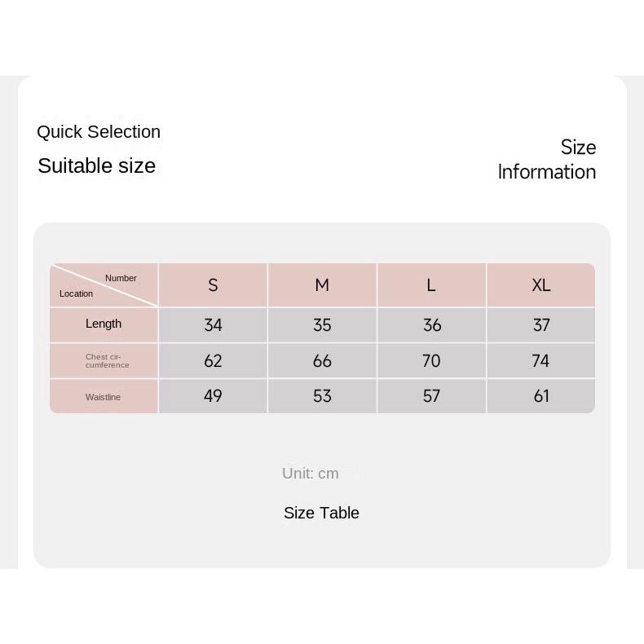Click the XL chest value 74
This screenshot has height=644, width=644.
[x=541, y=361]
